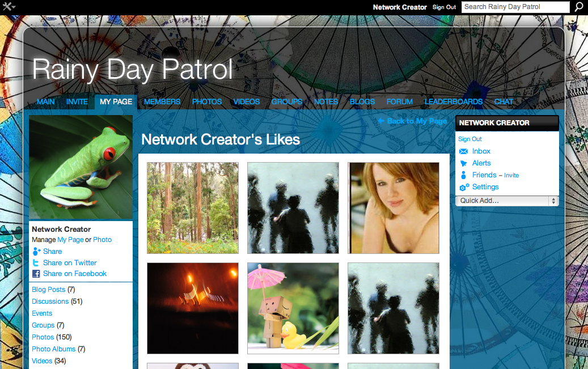The image size is (588, 369).
Task: Click the Network Creator's Likes heading
Action: 221,139
